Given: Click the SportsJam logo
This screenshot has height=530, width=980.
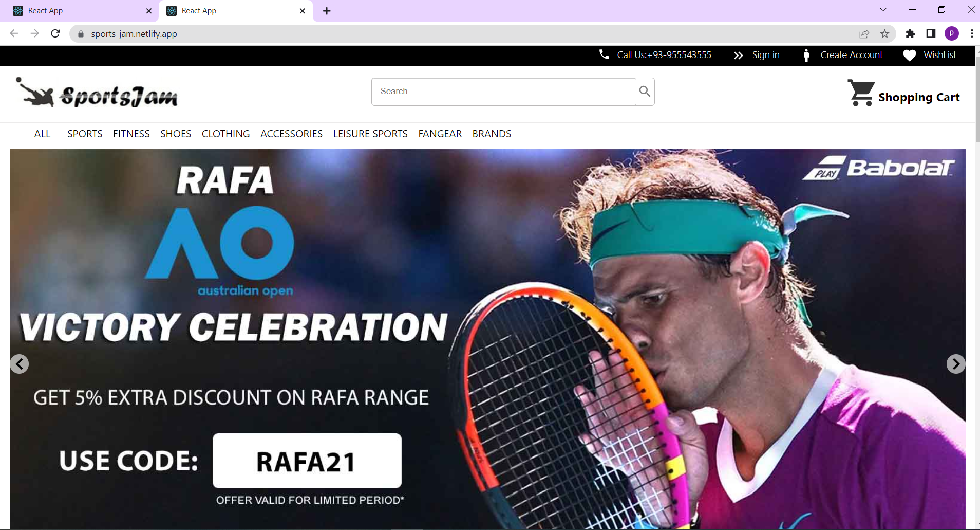Looking at the screenshot, I should point(97,93).
